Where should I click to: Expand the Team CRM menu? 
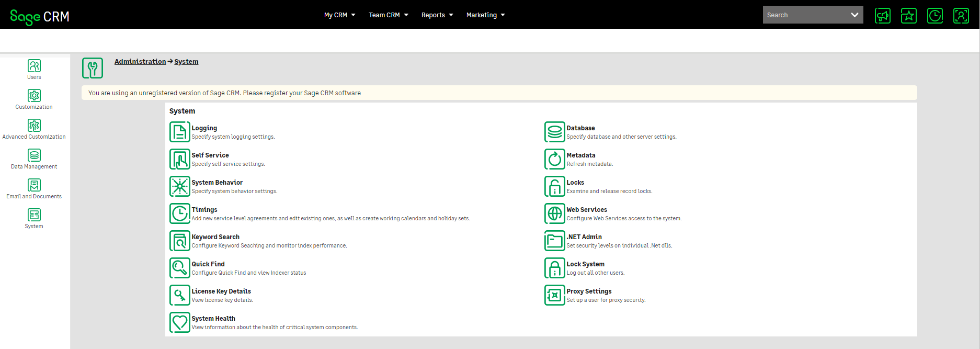click(389, 15)
